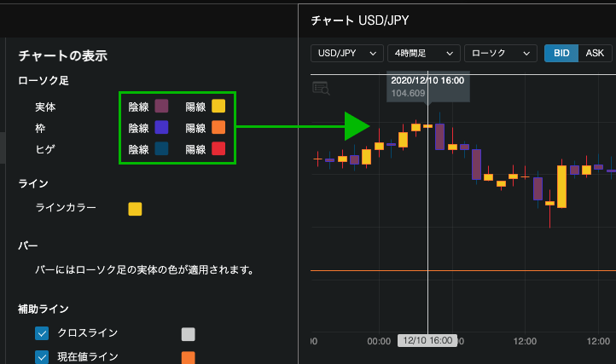Change the ヒゲ 陽線 red color swatch
The width and height of the screenshot is (616, 364).
coord(218,149)
